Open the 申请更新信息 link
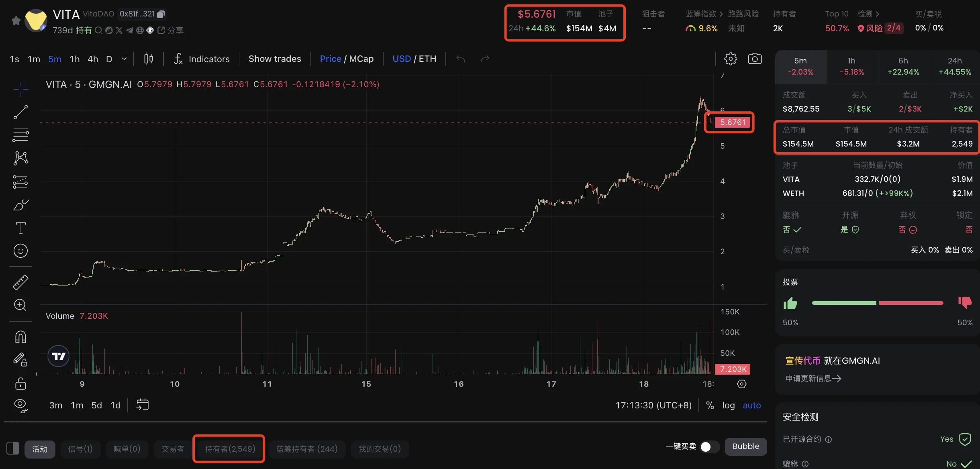Screen dimensions: 980x469 [x=813, y=378]
